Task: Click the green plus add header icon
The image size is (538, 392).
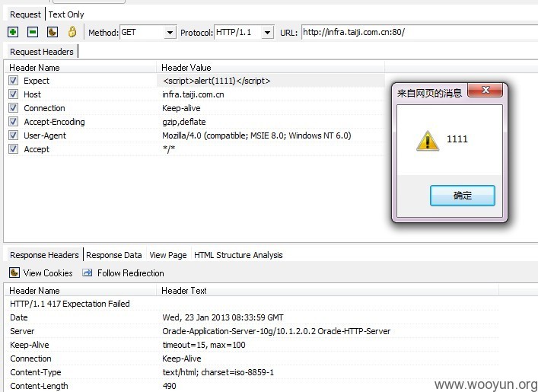Action: click(x=13, y=32)
